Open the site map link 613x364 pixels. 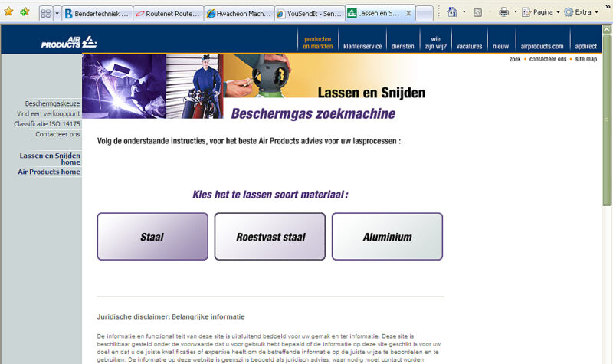(586, 59)
